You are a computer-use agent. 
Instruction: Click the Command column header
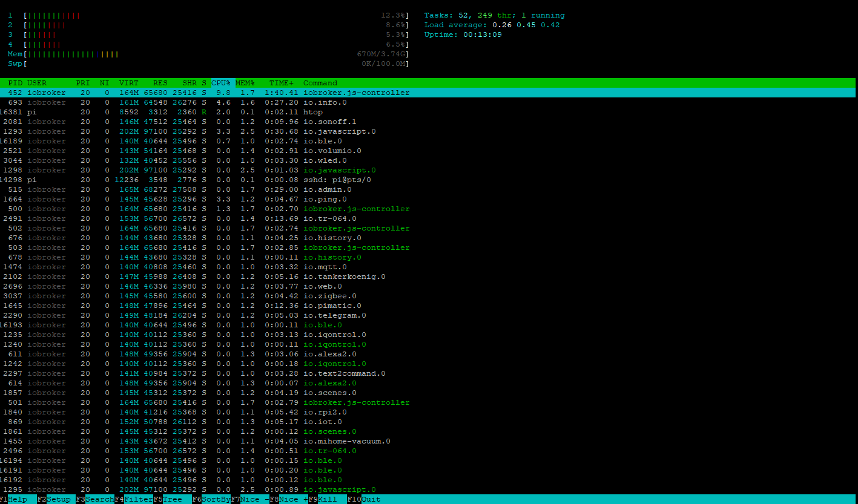coord(320,83)
